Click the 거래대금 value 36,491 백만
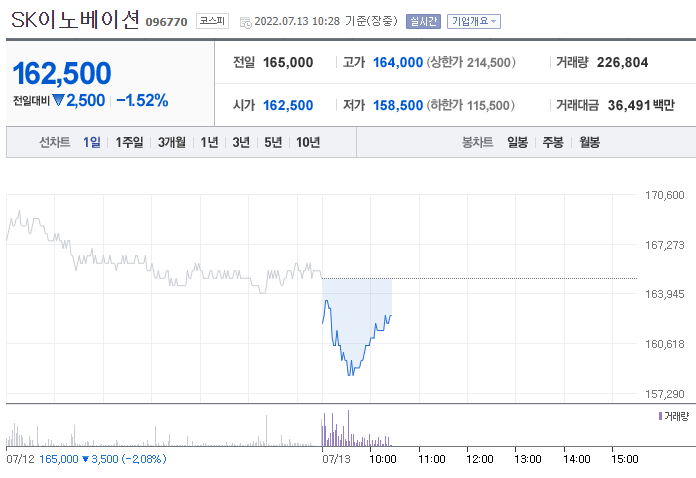The height and width of the screenshot is (478, 696). [x=641, y=106]
